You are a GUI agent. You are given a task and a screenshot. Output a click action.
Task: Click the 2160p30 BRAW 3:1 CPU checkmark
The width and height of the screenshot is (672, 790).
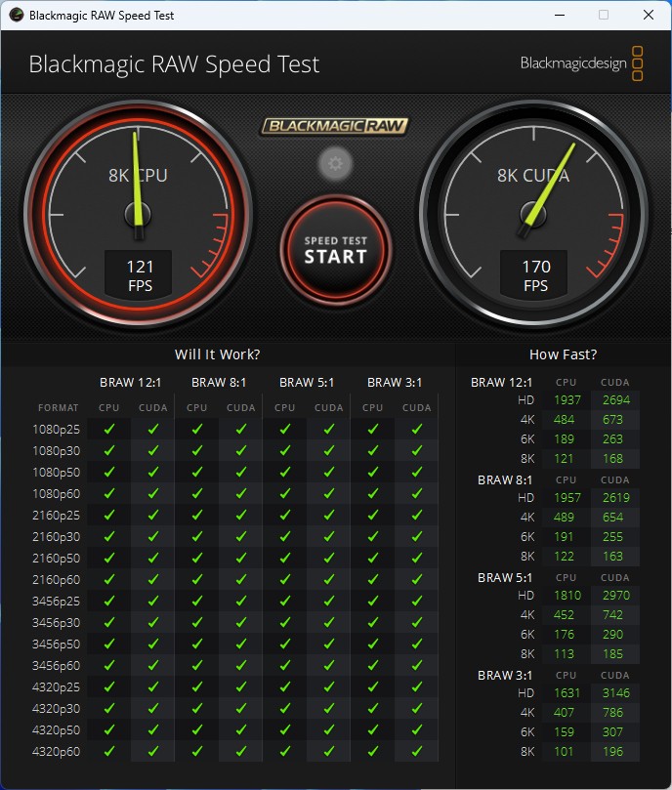[372, 536]
